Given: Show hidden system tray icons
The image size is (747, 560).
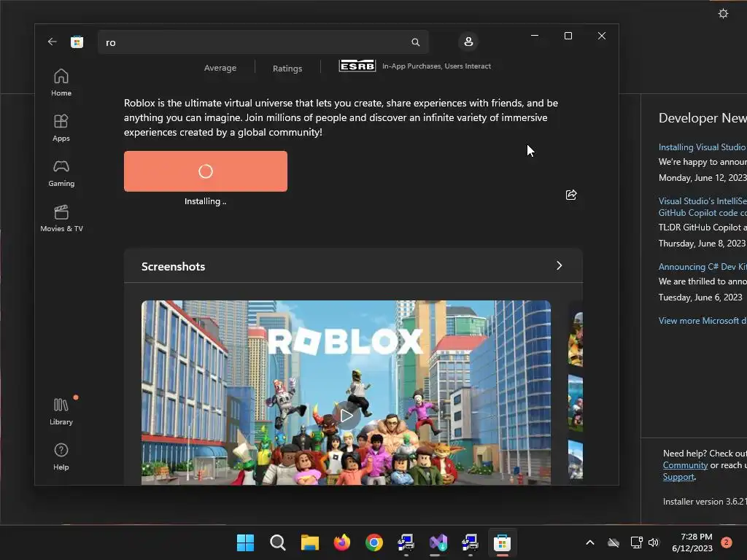Looking at the screenshot, I should pos(589,542).
